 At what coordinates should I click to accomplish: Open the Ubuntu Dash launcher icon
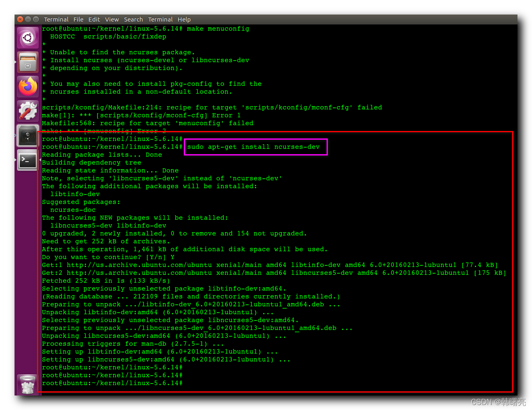click(x=27, y=37)
